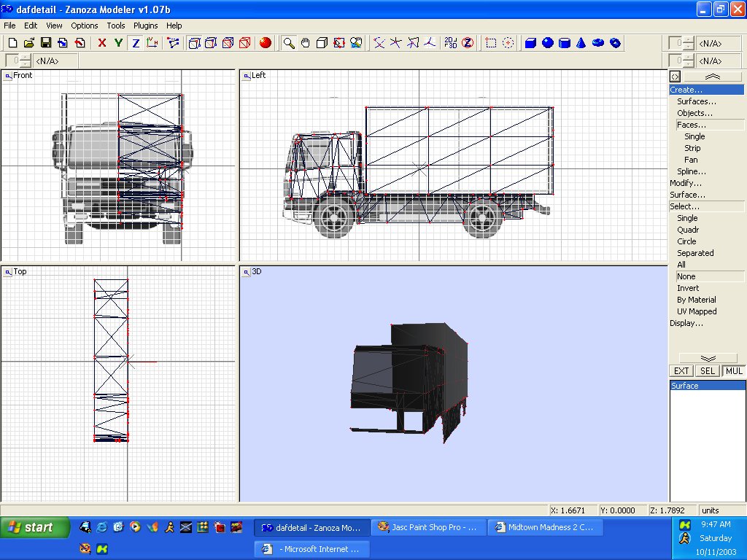Image resolution: width=747 pixels, height=560 pixels.
Task: Select the Surface entry in list
Action: (x=685, y=386)
